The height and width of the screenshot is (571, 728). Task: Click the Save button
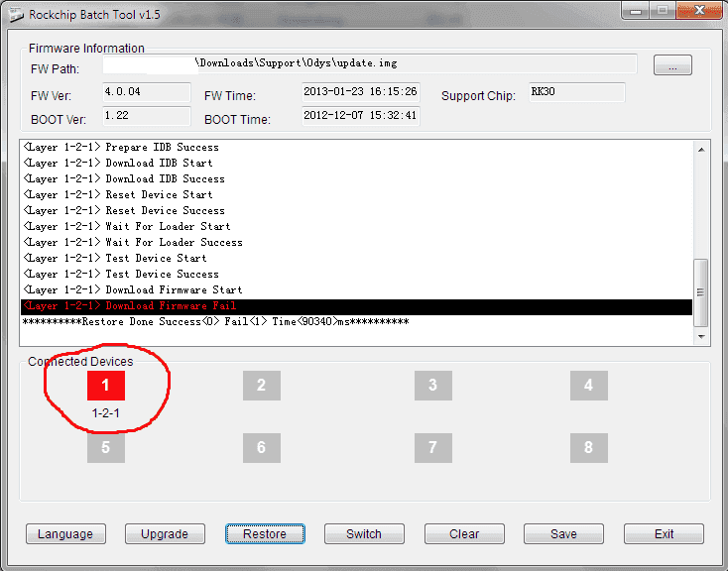[563, 534]
